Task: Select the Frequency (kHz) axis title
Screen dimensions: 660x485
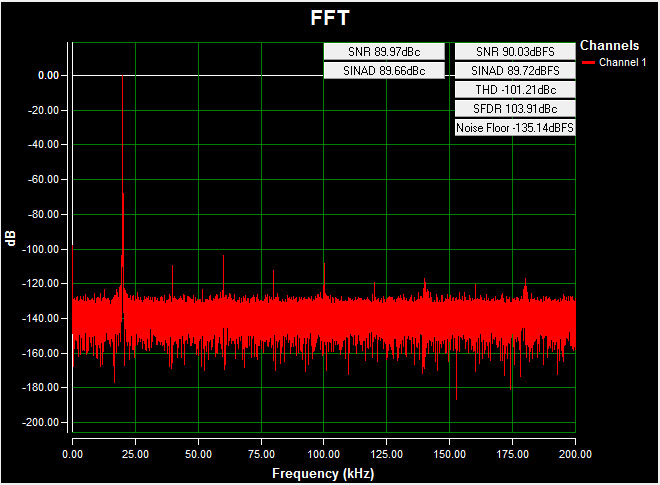Action: (323, 471)
